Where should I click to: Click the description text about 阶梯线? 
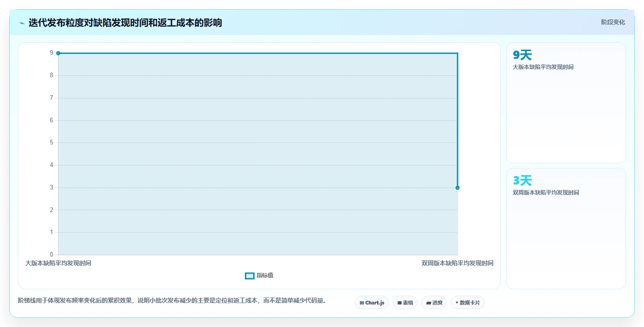coord(173,301)
